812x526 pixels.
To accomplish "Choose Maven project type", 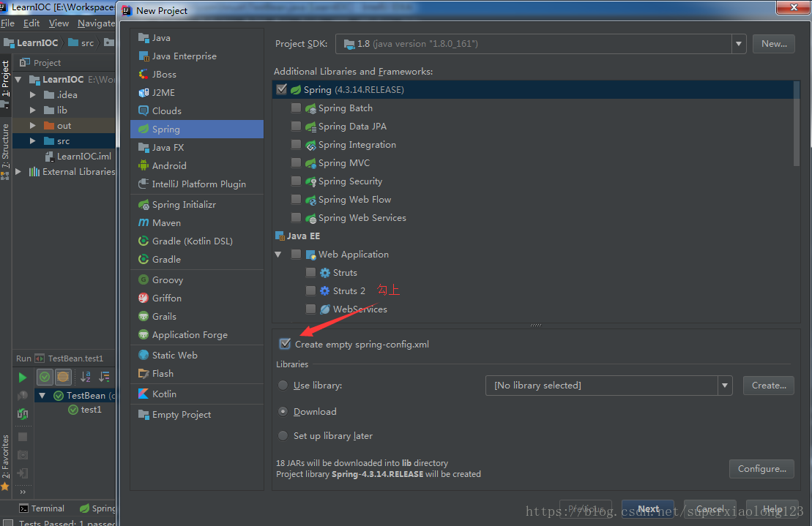I will (197, 223).
